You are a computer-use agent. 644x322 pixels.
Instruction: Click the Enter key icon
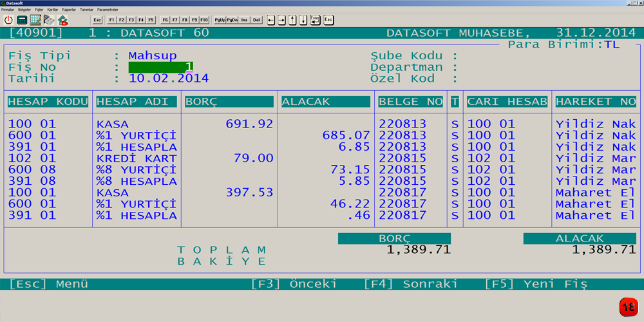pos(315,20)
